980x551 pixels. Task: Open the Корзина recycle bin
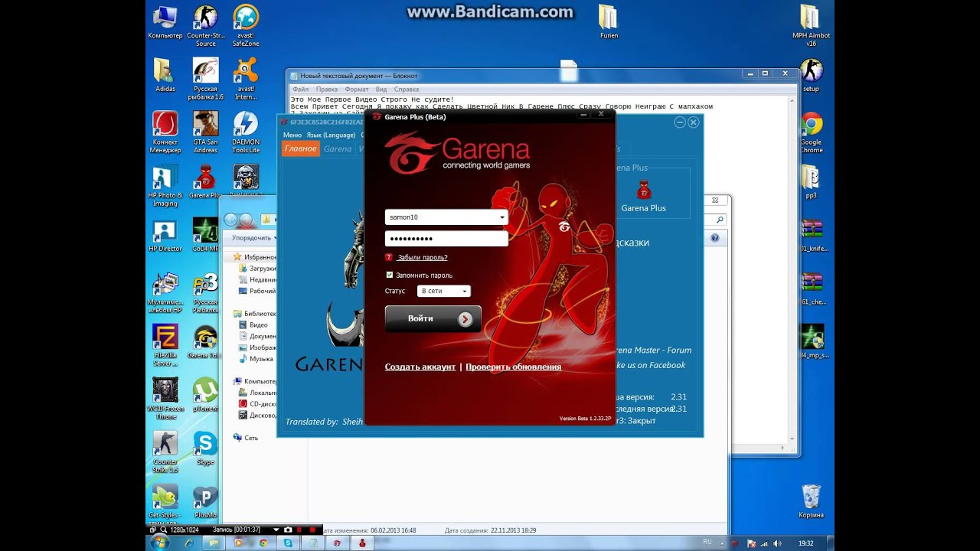pos(811,501)
